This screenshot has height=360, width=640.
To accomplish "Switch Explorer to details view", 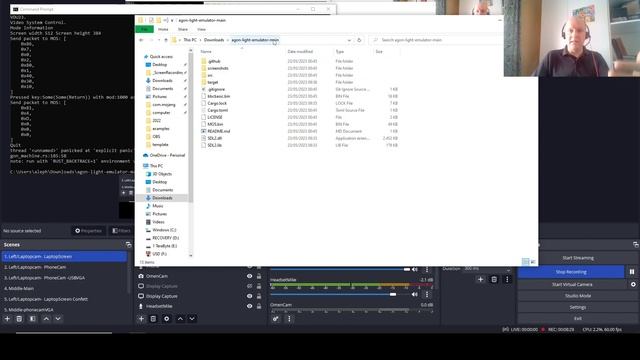I will click(x=526, y=262).
